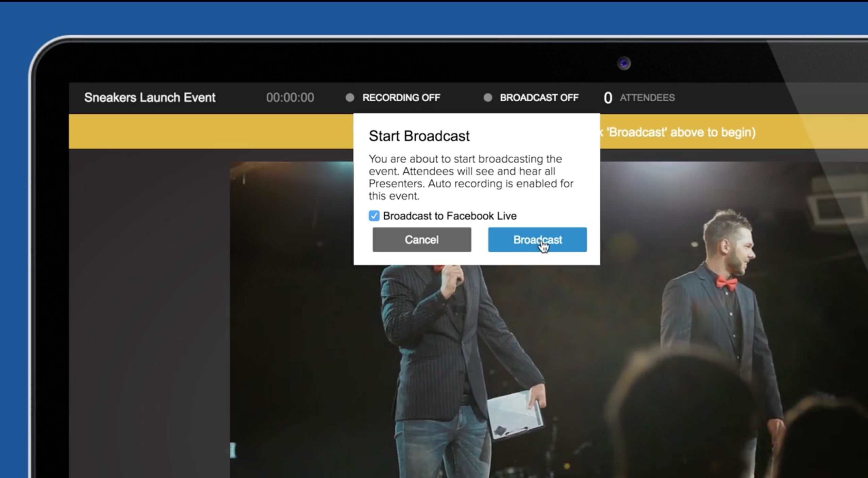Click the 00:00:00 event timer
Viewport: 868px width, 478px height.
coord(290,98)
